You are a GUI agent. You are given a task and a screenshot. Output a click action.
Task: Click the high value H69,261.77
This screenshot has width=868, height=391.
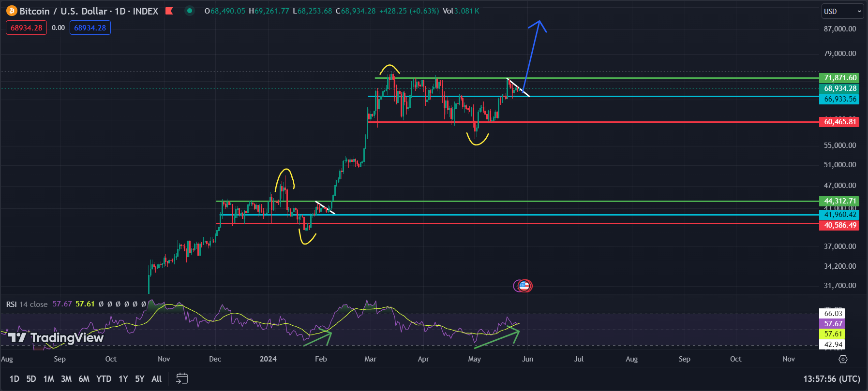[269, 11]
